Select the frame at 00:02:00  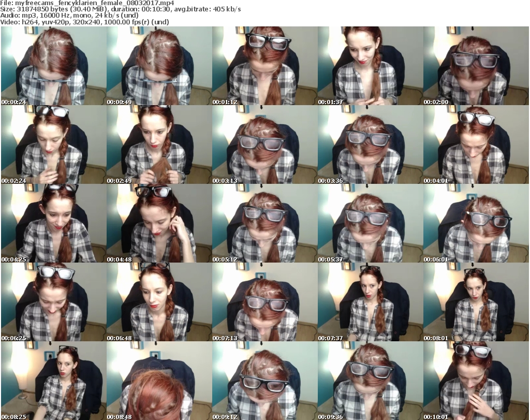[476, 66]
